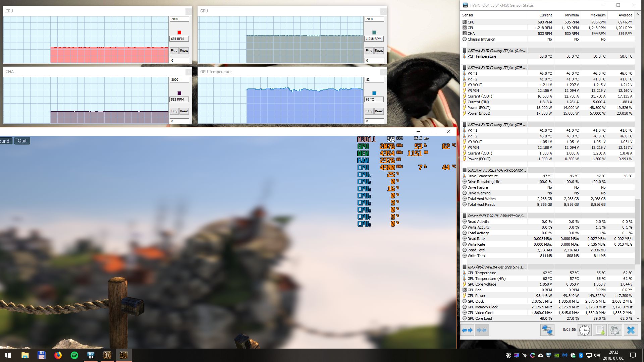This screenshot has height=362, width=644.
Task: Click Reset in the CPU graph window
Action: coord(184,51)
